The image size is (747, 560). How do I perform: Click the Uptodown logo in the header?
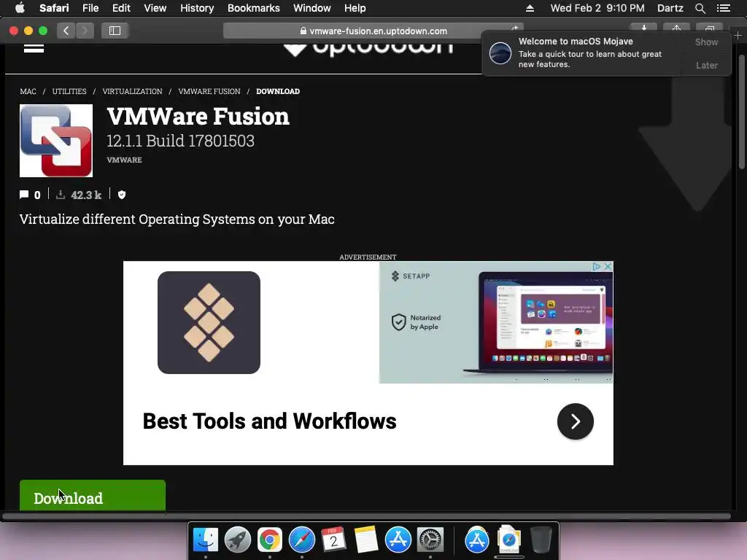tap(368, 49)
